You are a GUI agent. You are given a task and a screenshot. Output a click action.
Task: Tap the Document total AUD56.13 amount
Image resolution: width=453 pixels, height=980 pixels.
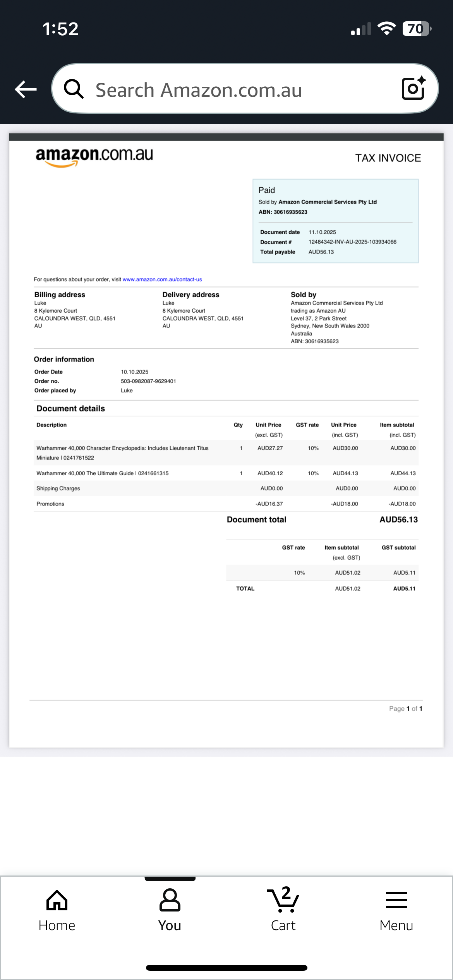click(398, 520)
